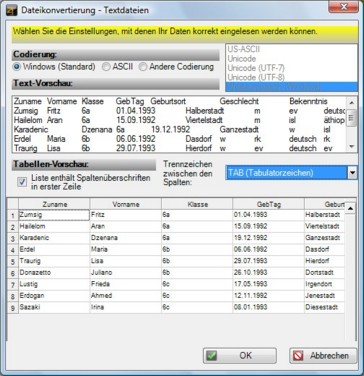
Task: Click the Dortstadt cell in the table
Action: coord(324,273)
